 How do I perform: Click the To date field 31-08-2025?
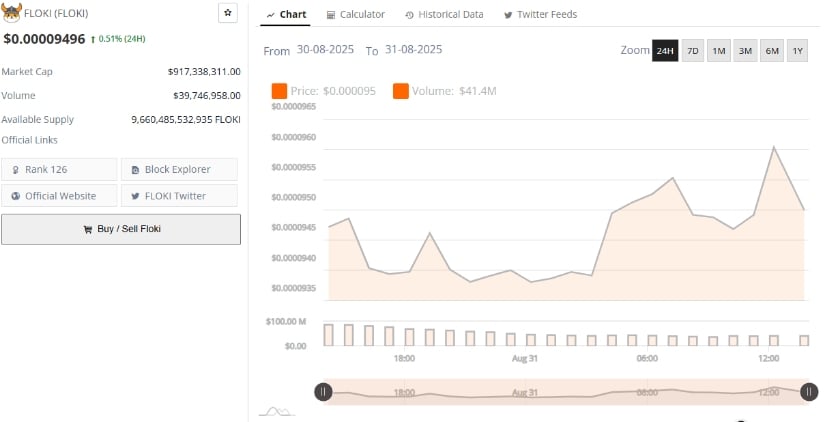pos(414,50)
